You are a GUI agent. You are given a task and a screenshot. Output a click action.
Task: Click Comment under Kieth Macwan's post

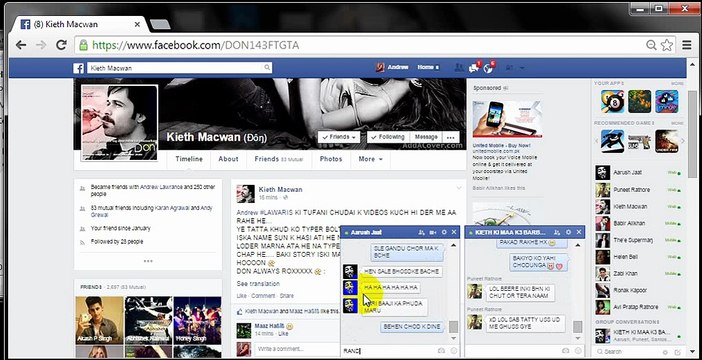(263, 296)
